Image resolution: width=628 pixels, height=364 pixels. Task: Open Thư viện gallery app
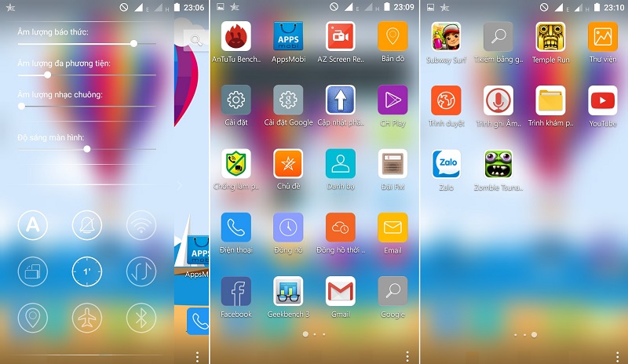pyautogui.click(x=603, y=36)
